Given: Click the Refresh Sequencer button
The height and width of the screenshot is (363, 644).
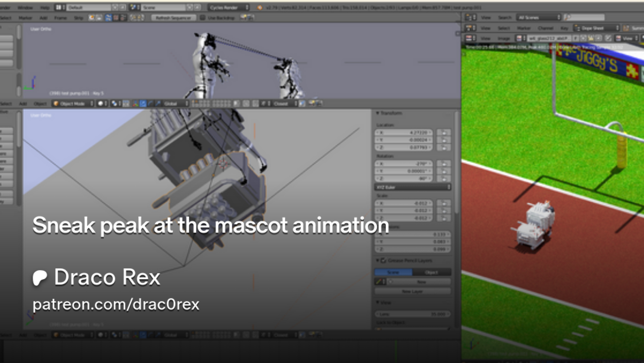Looking at the screenshot, I should tap(173, 17).
